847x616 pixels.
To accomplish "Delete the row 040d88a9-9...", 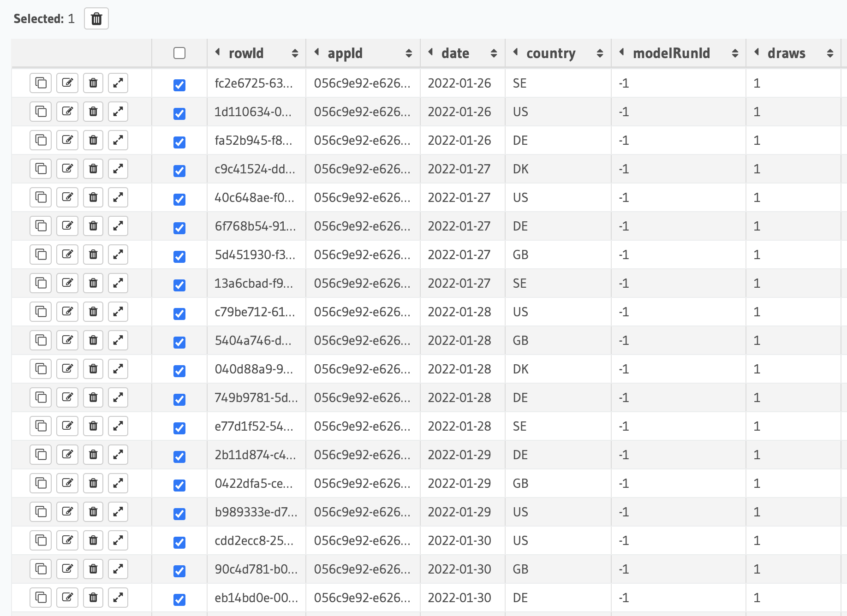I will coord(93,369).
